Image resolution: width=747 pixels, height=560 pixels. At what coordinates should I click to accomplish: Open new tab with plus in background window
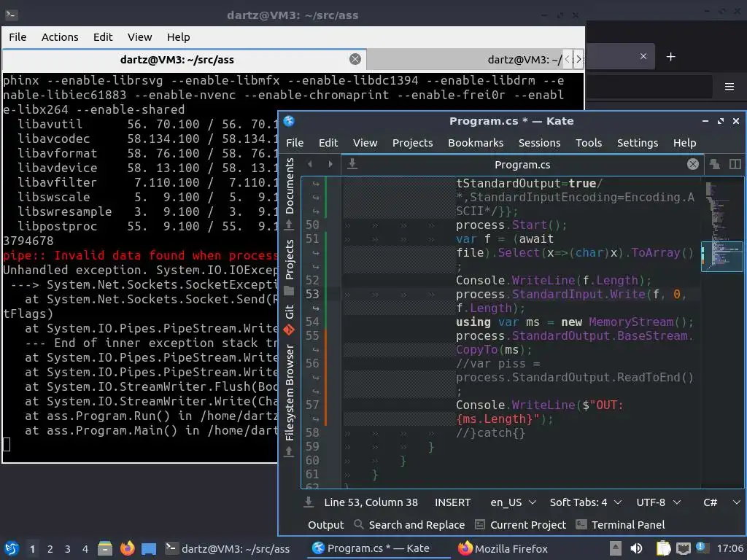671,57
